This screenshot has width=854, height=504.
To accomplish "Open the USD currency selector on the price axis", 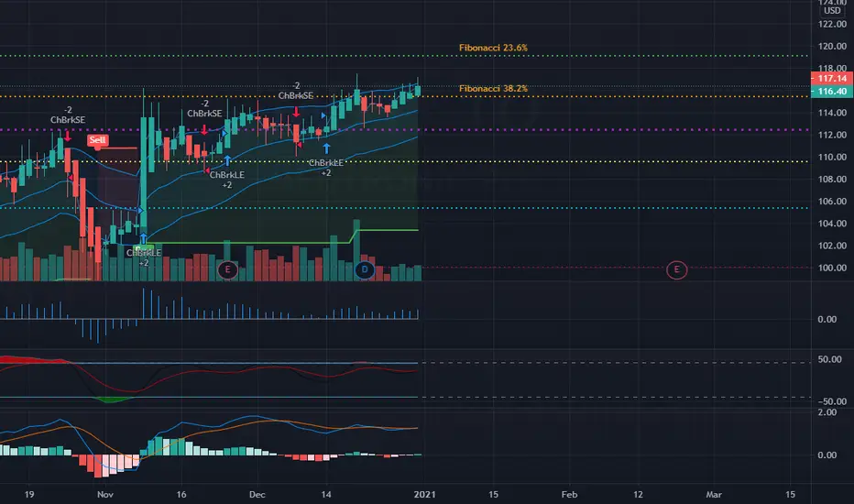I will coord(832,10).
